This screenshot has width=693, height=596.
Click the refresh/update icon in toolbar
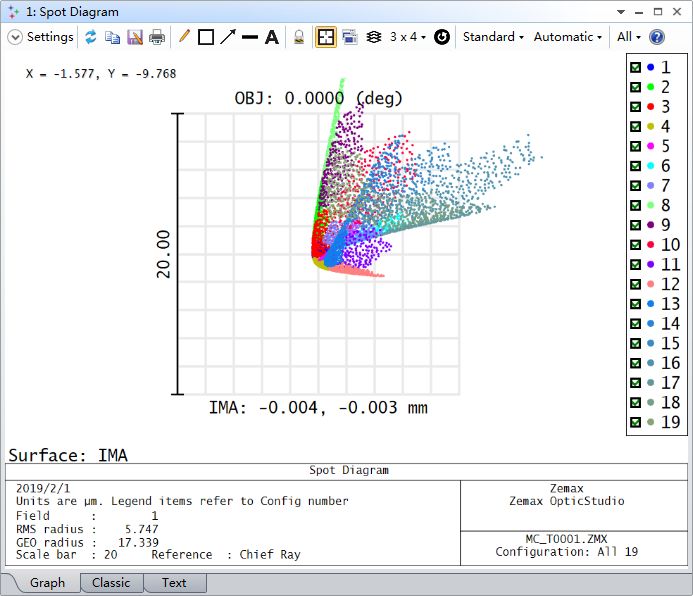pyautogui.click(x=91, y=37)
